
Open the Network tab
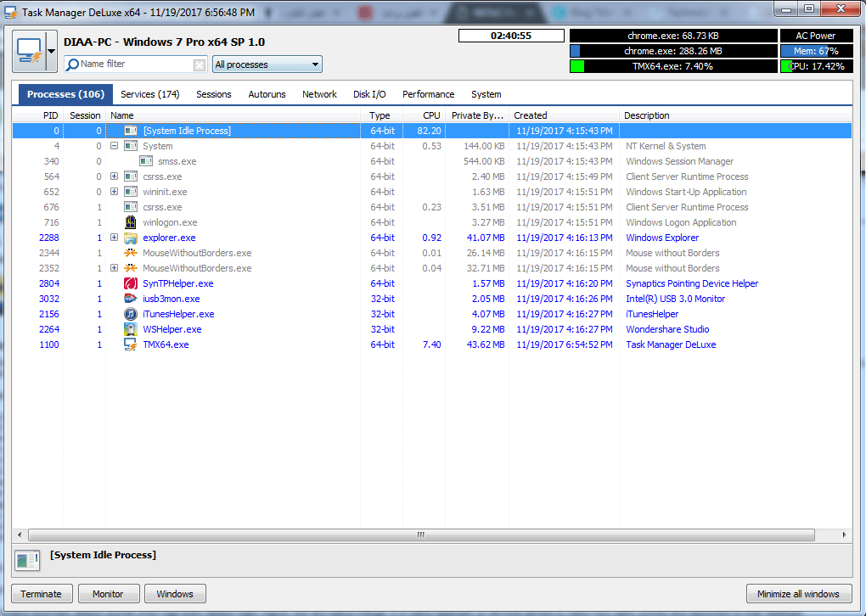tap(319, 94)
